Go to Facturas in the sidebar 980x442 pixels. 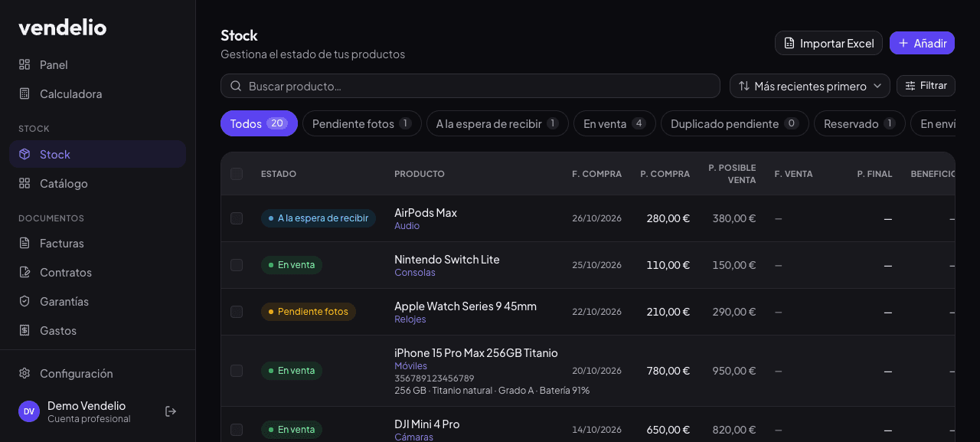(x=98, y=243)
